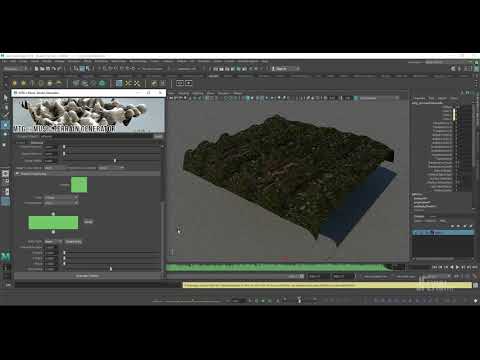Open the Script Editor icon beside command line
The image size is (480, 360).
pyautogui.click(x=476, y=285)
